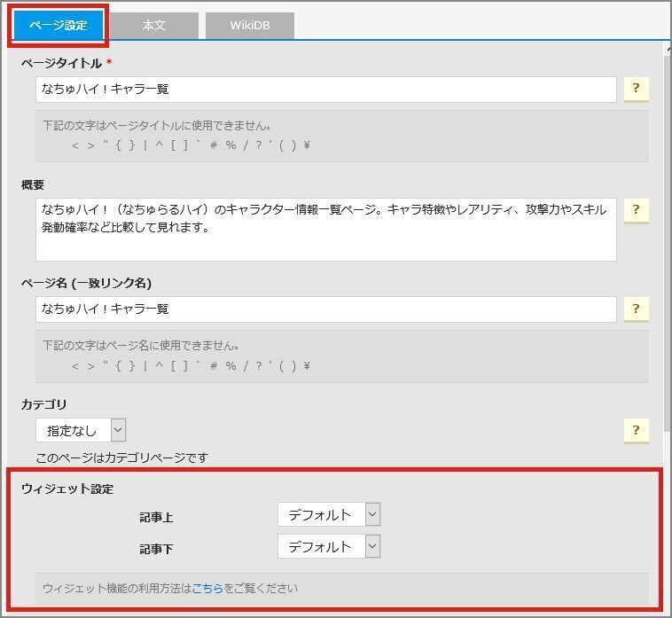Switch to the 本文 tab
Viewport: 672px width, 618px height.
coord(154,26)
